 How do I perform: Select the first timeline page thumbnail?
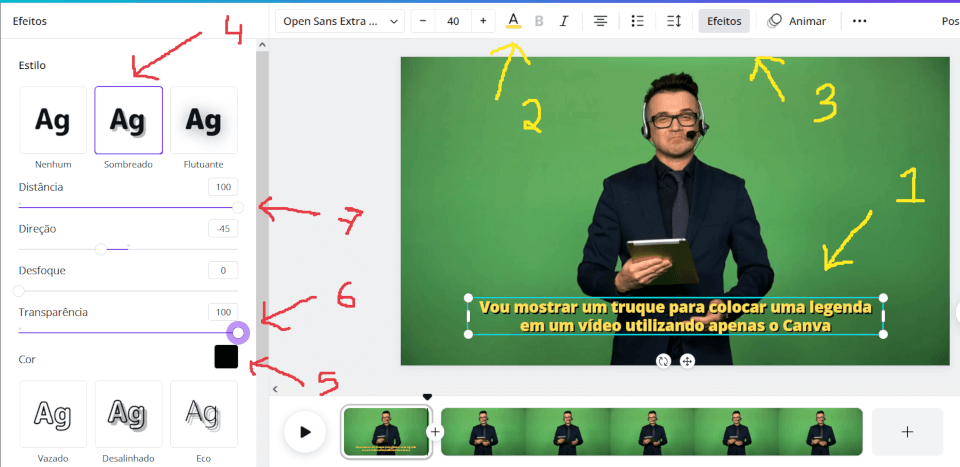pos(386,432)
